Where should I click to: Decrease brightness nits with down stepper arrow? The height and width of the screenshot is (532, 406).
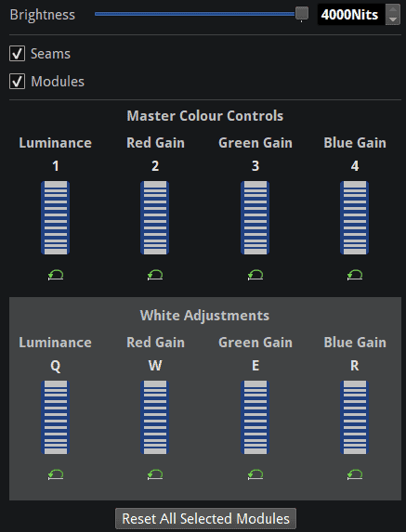pos(393,19)
